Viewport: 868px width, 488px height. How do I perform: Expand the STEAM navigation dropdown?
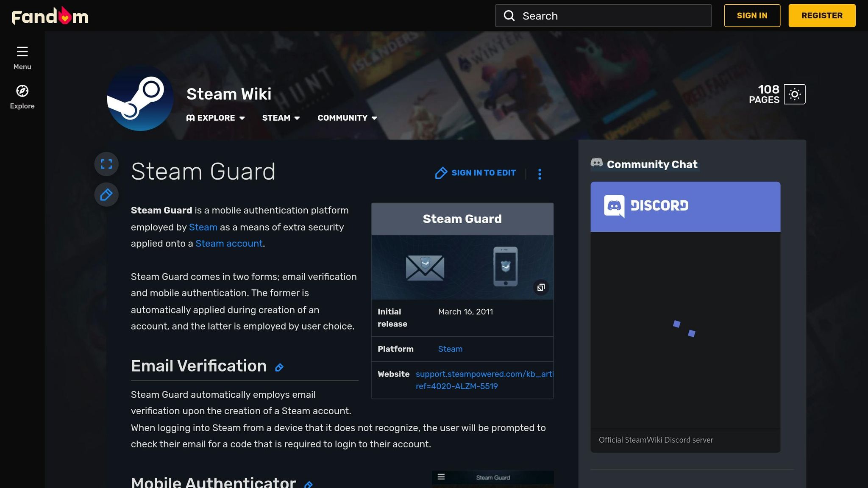281,118
